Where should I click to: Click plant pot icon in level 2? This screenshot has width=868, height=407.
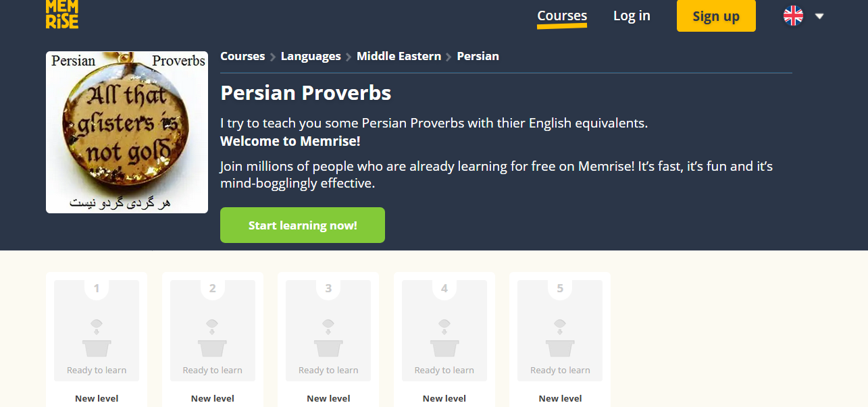point(213,338)
